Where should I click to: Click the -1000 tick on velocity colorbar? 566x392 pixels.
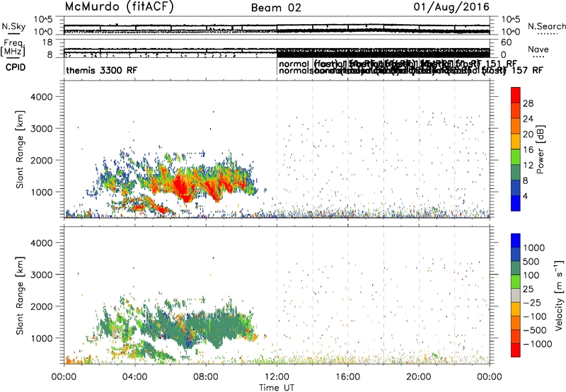pos(537,344)
